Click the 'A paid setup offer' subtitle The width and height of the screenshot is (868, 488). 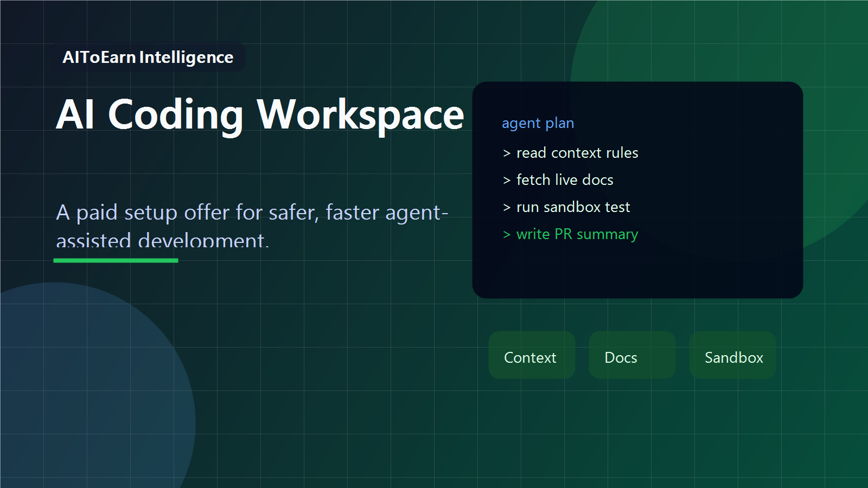(x=252, y=226)
